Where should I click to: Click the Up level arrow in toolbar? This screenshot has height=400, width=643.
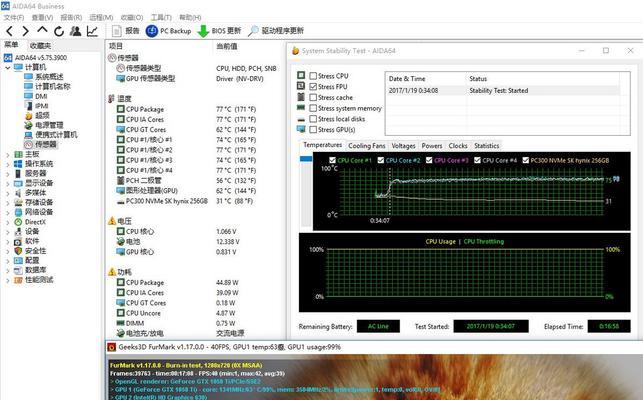[42, 30]
